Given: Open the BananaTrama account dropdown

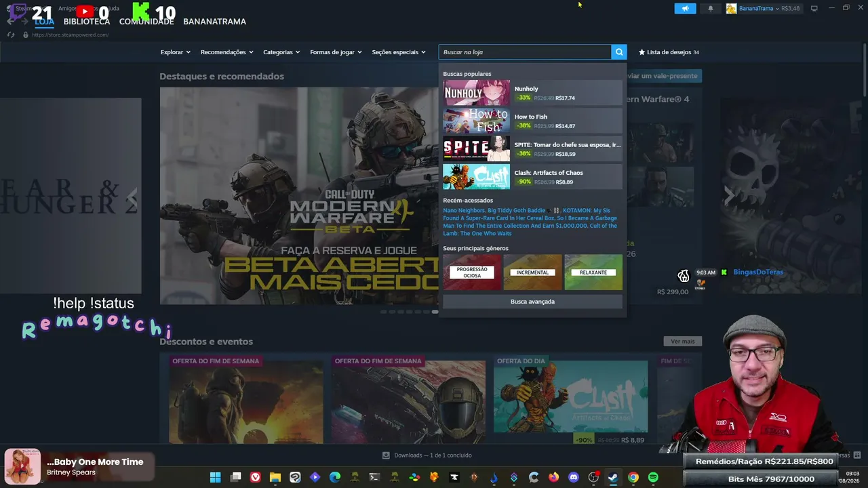Looking at the screenshot, I should tap(764, 9).
